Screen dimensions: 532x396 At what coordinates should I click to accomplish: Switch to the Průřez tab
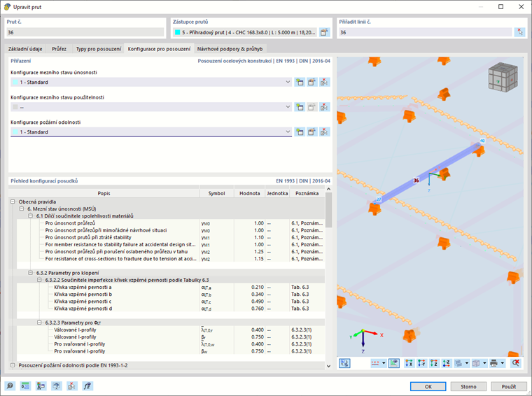(x=59, y=49)
